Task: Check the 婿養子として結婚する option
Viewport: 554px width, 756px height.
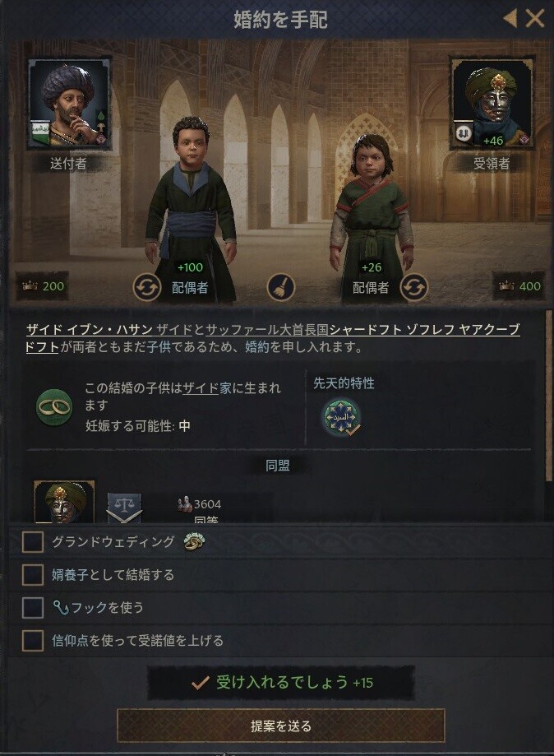Action: pos(33,575)
